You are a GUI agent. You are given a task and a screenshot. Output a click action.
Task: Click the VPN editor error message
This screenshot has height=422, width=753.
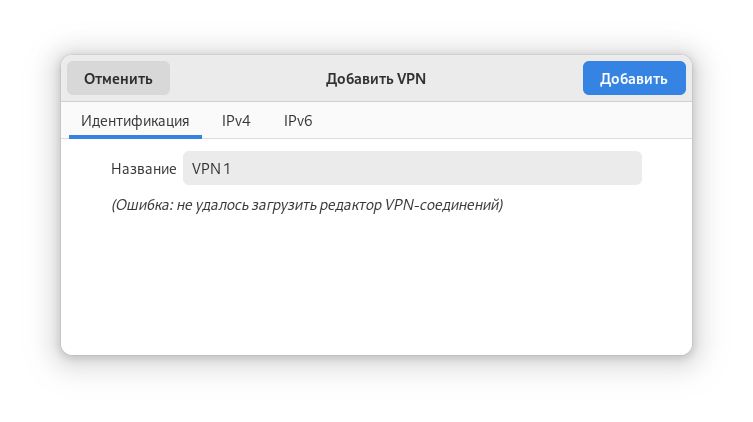[306, 206]
